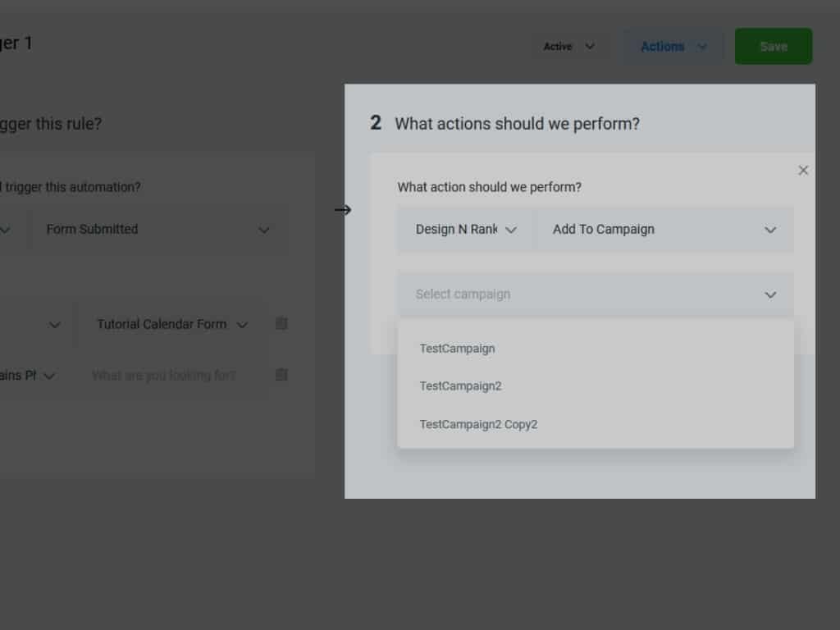Open the Active status dropdown
Viewport: 840px width, 630px height.
coord(569,47)
